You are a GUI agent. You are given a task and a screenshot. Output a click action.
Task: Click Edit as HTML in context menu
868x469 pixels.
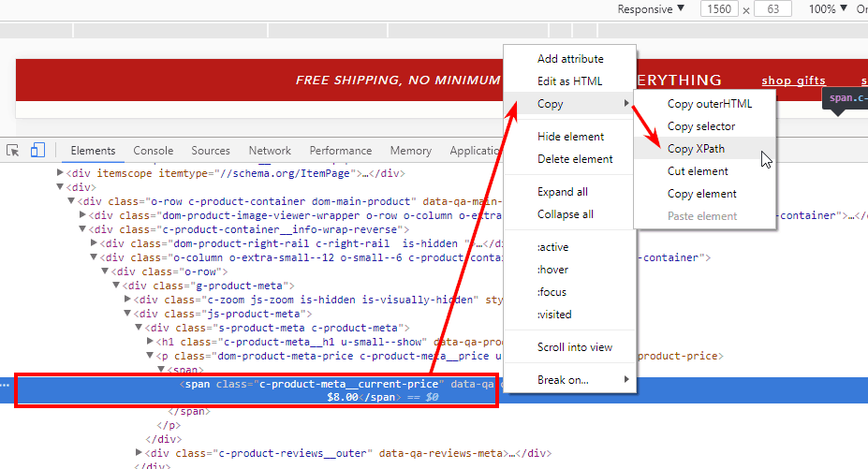pos(569,81)
